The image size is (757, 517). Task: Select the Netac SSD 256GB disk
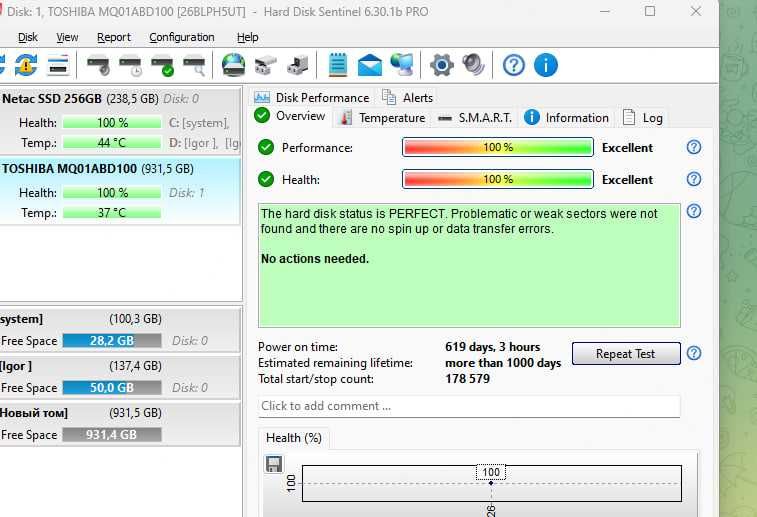[120, 121]
